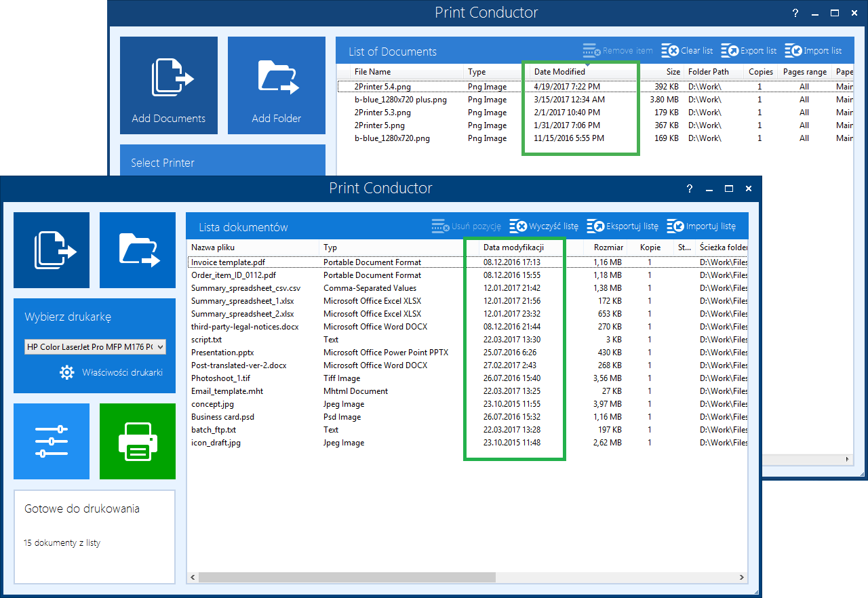Click Ścieżka folderu column header

pyautogui.click(x=723, y=247)
